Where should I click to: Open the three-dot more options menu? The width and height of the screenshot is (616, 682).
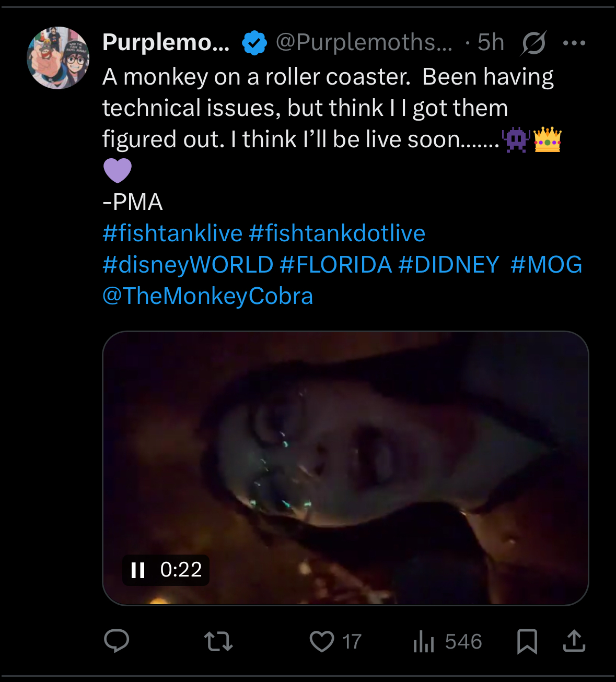pyautogui.click(x=574, y=43)
